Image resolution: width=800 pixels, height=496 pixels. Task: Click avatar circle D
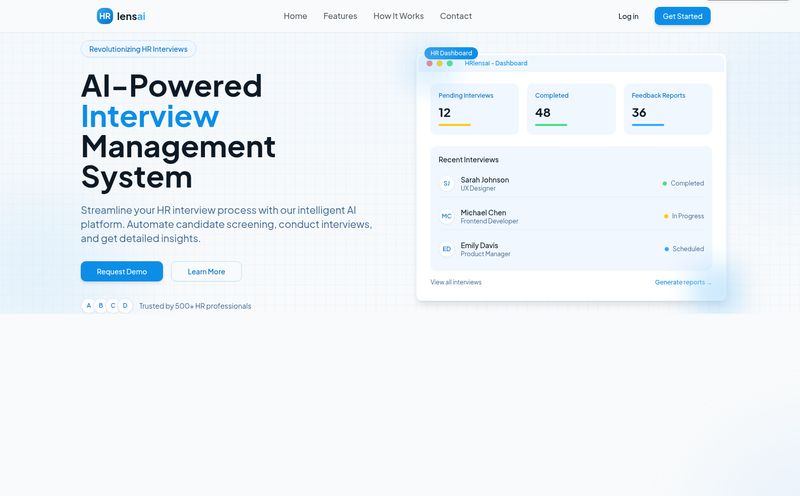125,306
